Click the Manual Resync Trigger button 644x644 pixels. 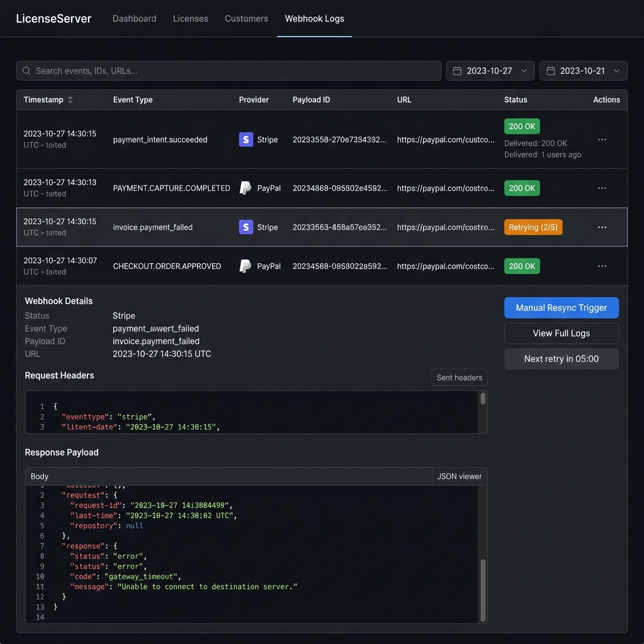(x=562, y=308)
